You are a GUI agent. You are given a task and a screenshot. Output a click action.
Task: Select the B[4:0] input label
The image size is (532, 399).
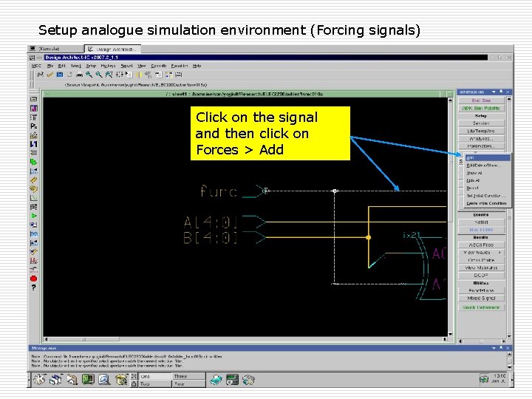[x=211, y=237]
